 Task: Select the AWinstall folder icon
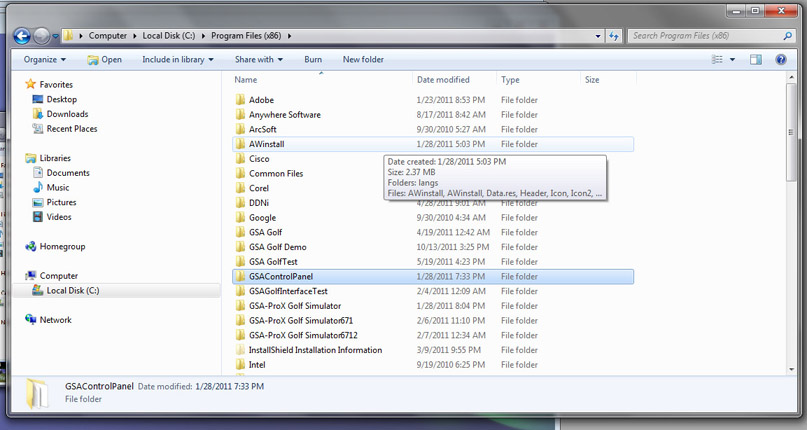point(240,144)
